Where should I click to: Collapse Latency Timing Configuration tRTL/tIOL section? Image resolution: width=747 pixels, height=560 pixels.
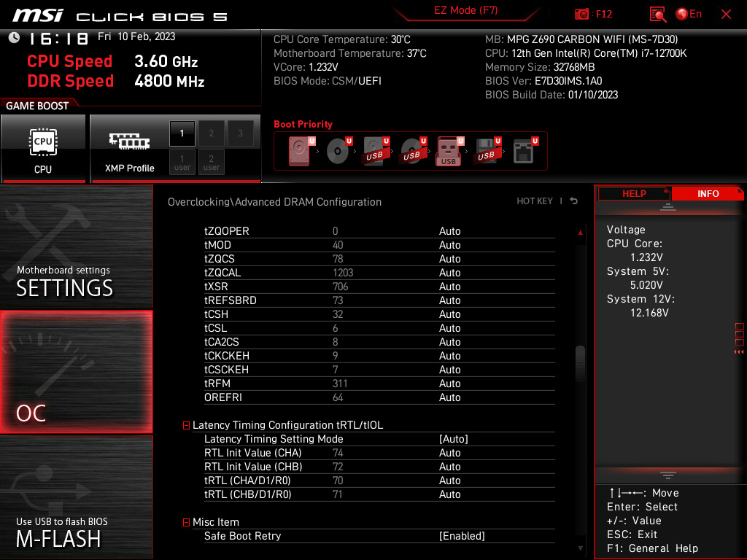pyautogui.click(x=186, y=425)
